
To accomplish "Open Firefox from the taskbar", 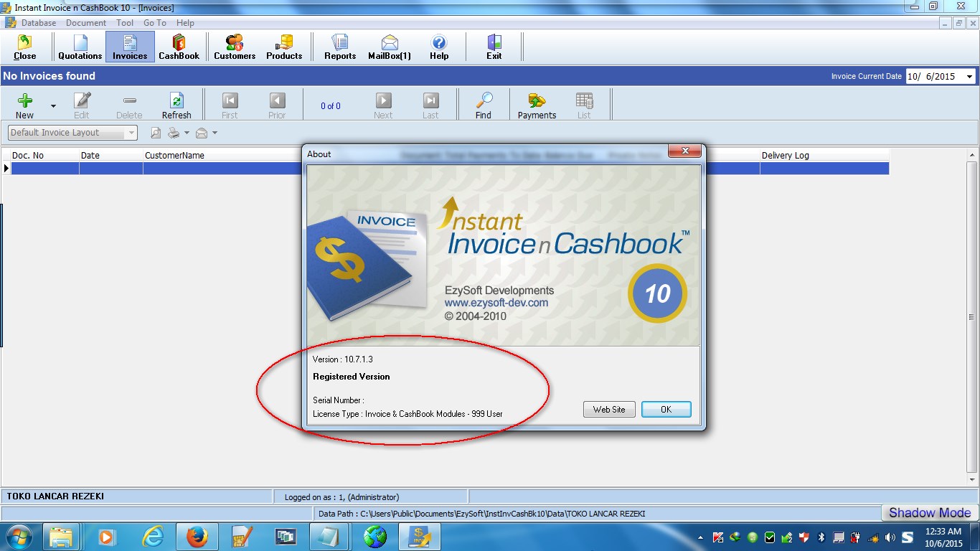I will click(x=197, y=536).
